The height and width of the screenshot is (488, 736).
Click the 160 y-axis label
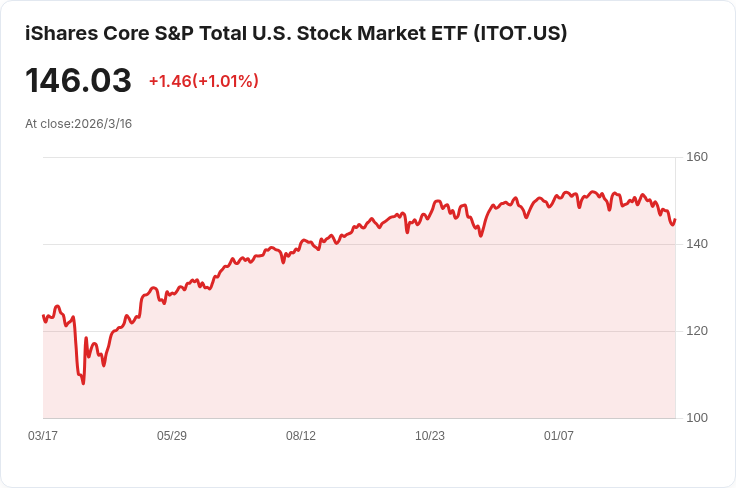click(697, 157)
